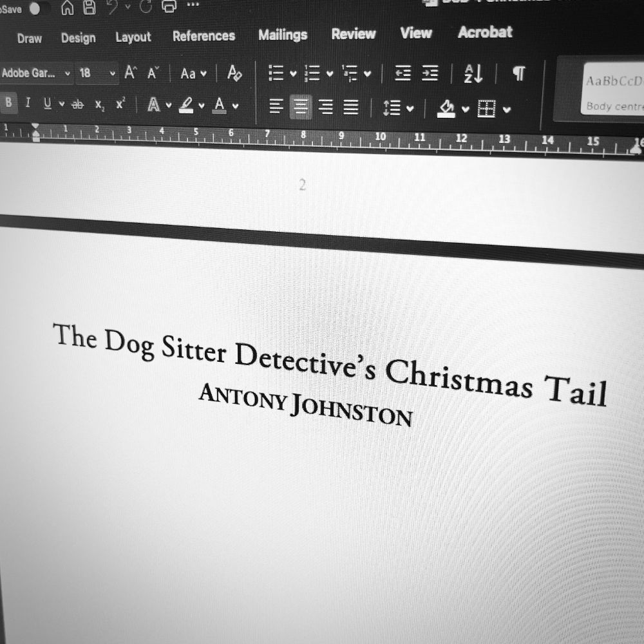
Task: Open the more options ellipsis in title bar
Action: 193,5
